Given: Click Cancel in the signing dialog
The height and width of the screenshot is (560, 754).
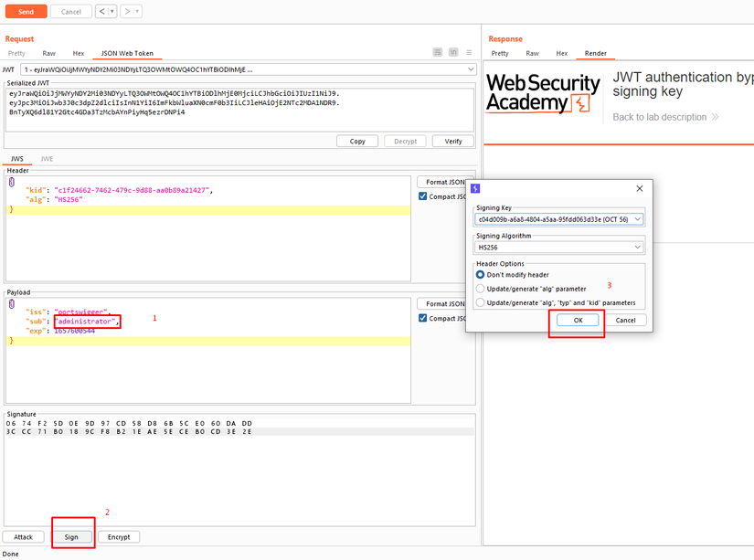Looking at the screenshot, I should (x=625, y=320).
